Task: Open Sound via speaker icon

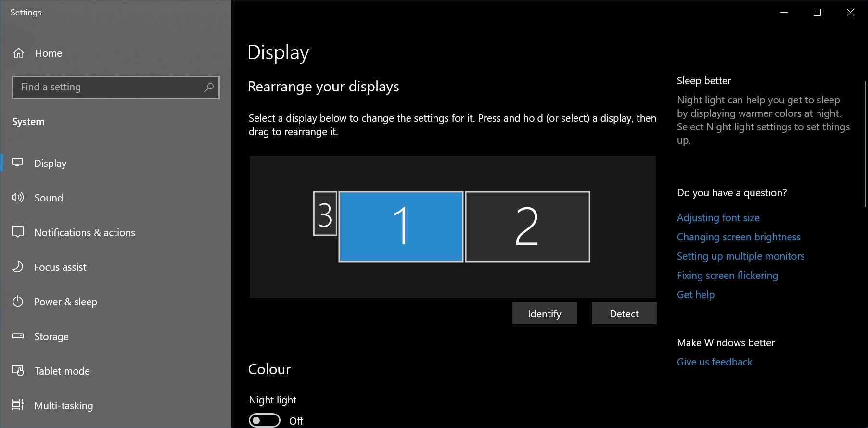Action: click(x=18, y=198)
